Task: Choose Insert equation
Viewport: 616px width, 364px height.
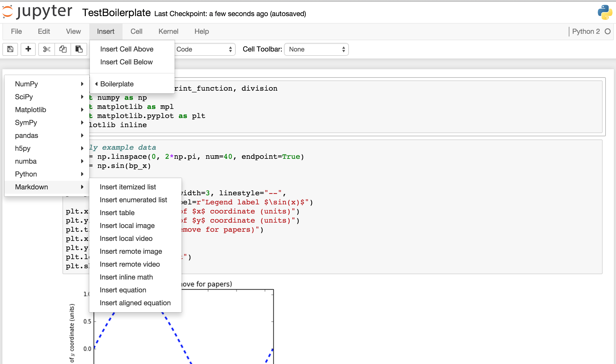Action: (135, 290)
